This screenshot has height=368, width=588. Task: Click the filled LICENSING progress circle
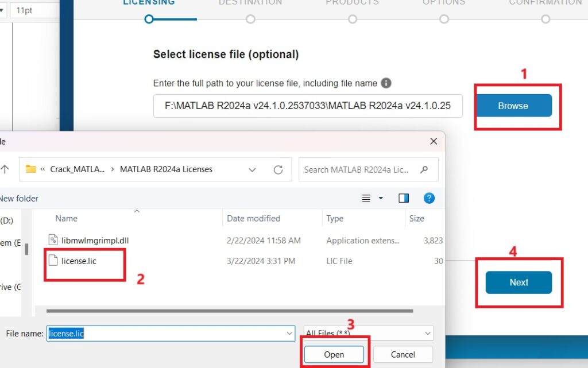click(148, 19)
